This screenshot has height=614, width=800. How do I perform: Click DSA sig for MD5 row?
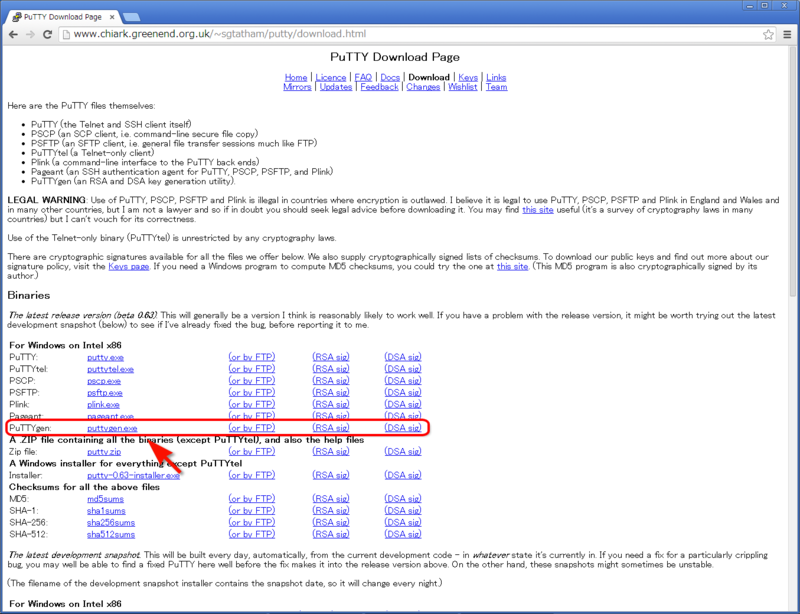(x=403, y=499)
